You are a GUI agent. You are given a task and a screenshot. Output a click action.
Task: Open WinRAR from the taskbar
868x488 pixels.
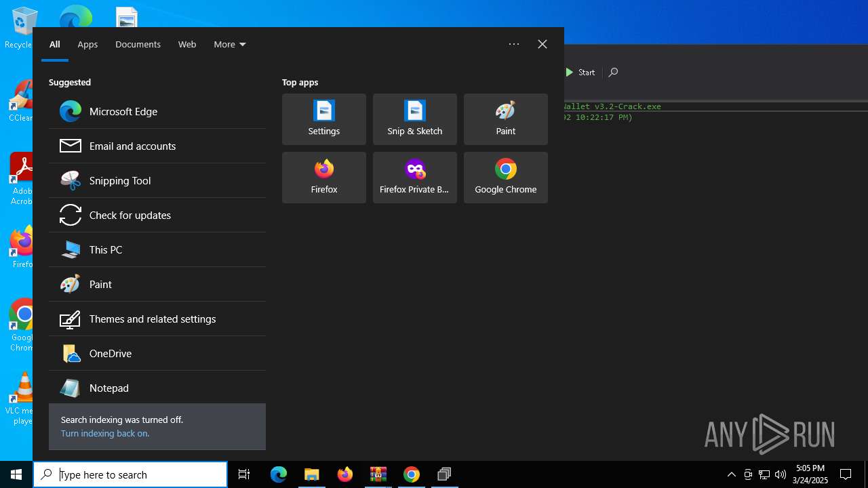coord(378,474)
